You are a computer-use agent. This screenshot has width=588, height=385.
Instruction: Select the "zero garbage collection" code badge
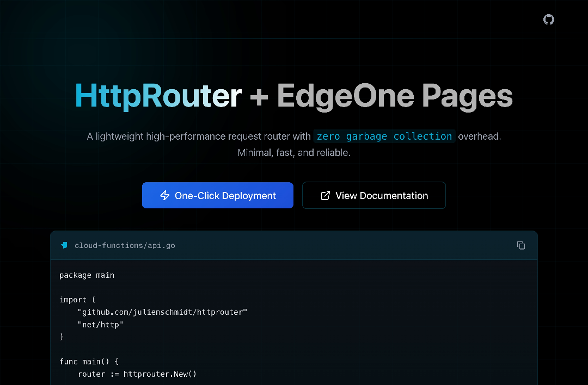(x=384, y=136)
